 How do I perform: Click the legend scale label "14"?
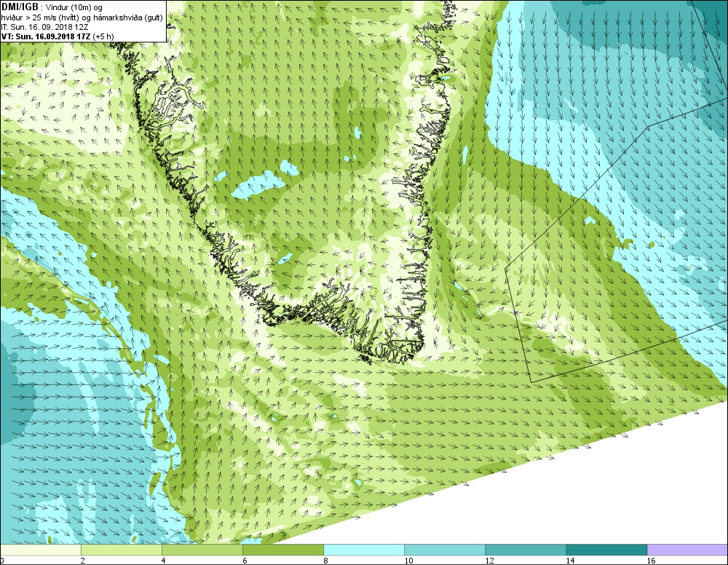tap(570, 561)
